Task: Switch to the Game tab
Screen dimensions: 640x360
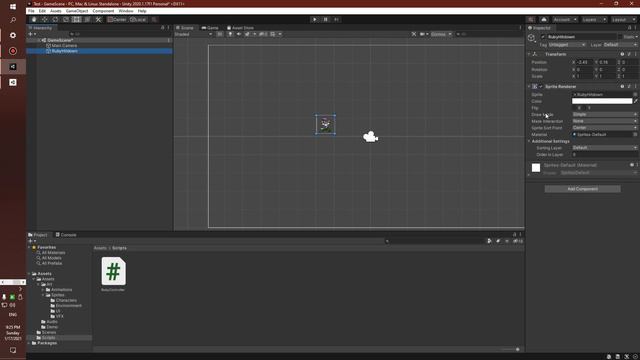Action: click(x=210, y=28)
